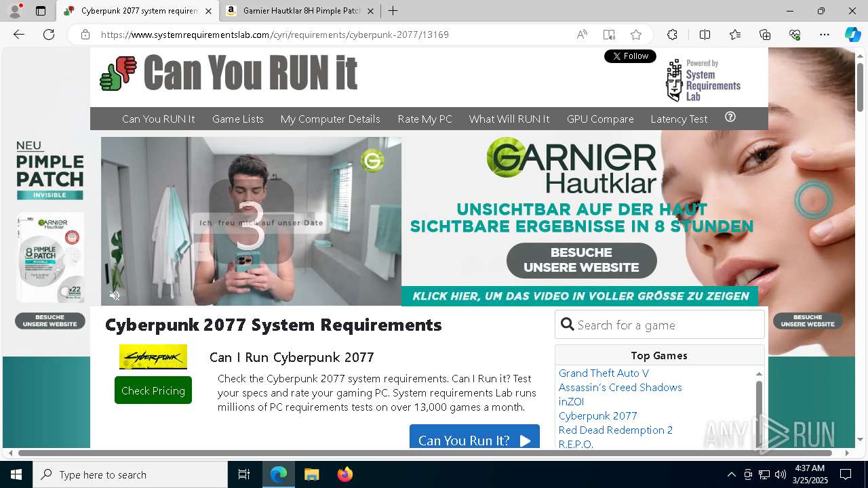Image resolution: width=868 pixels, height=488 pixels.
Task: Reload the page with Refresh icon
Action: point(49,35)
